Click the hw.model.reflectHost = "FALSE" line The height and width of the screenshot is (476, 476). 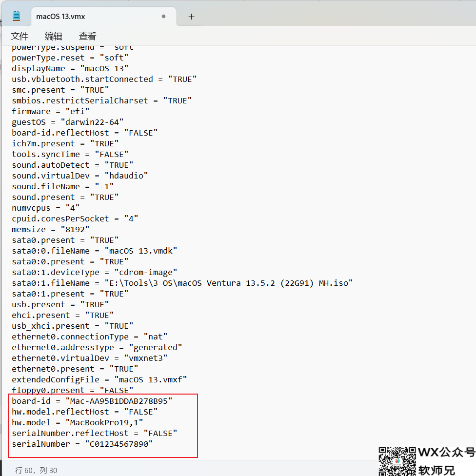coord(85,412)
